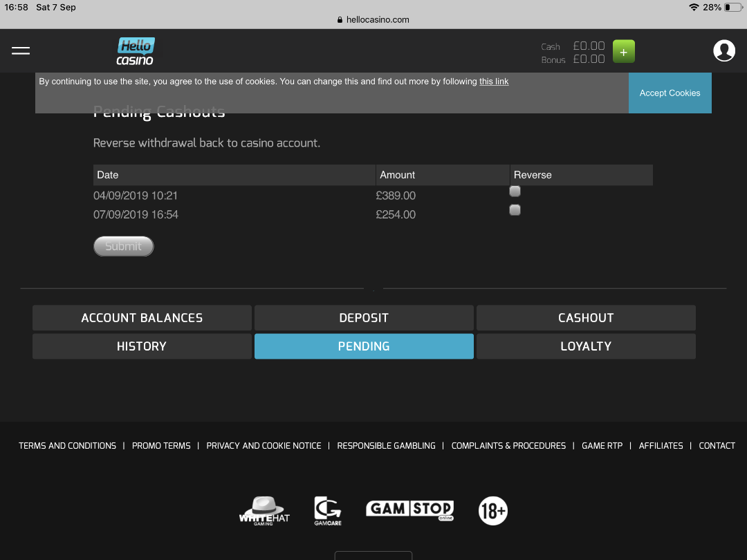Tap the padlock icon beside hellocasino.com
This screenshot has height=560, width=747.
340,19
